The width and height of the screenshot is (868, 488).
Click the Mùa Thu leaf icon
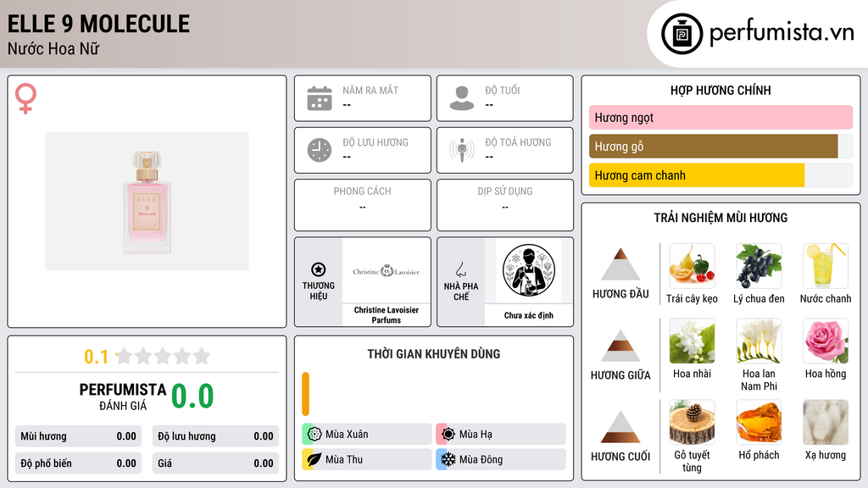coord(314,459)
